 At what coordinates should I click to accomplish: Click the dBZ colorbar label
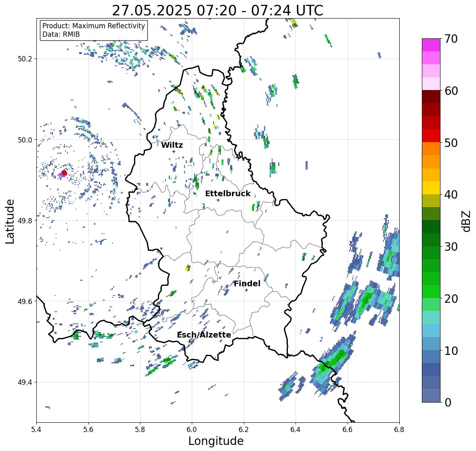[x=467, y=221]
